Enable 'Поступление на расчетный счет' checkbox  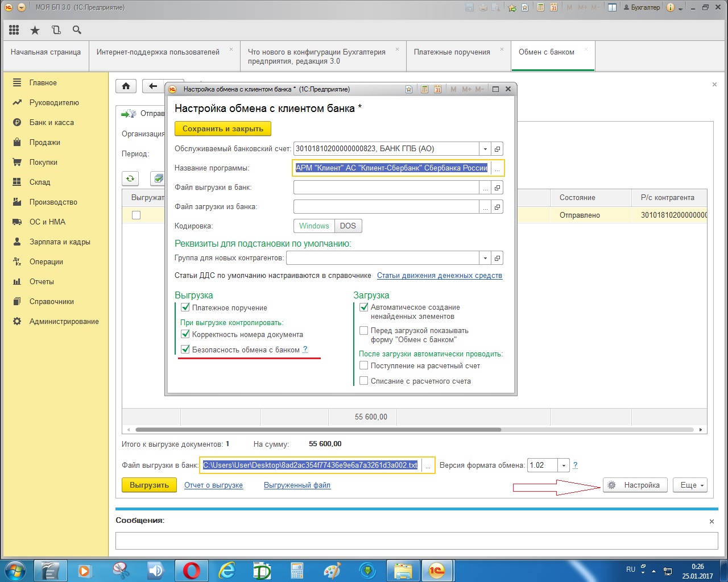point(364,365)
